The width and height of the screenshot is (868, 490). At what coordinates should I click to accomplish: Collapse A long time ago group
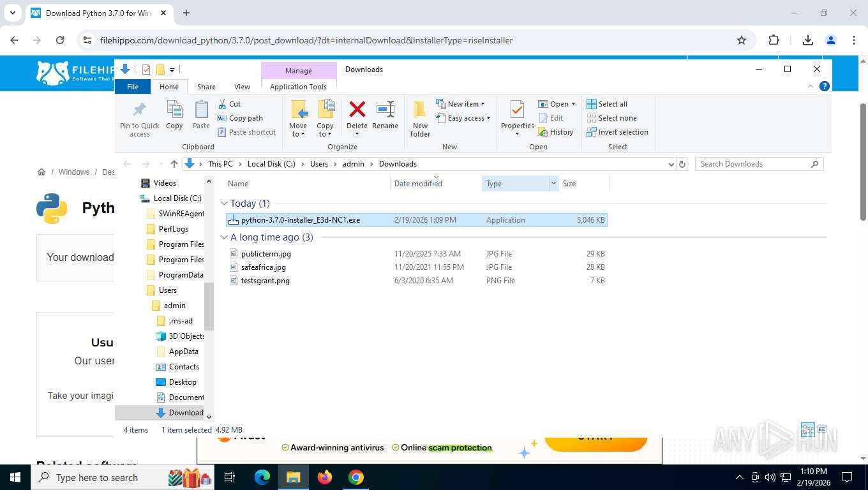224,237
